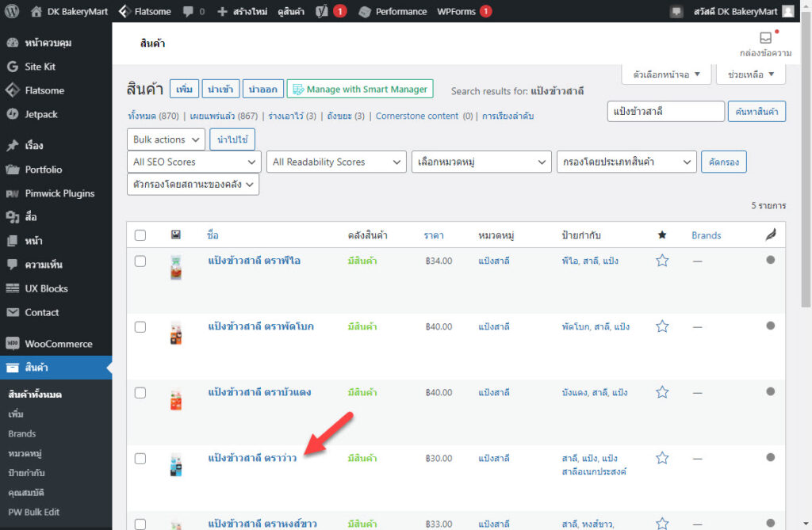Expand the All SEO Scores filter
The height and width of the screenshot is (530, 812).
click(x=193, y=162)
